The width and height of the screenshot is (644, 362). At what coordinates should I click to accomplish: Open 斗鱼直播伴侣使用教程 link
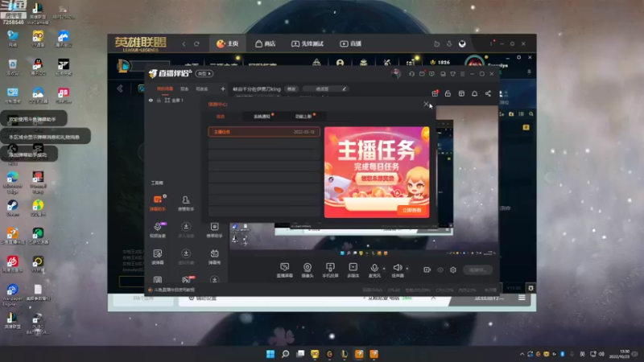[x=175, y=290]
